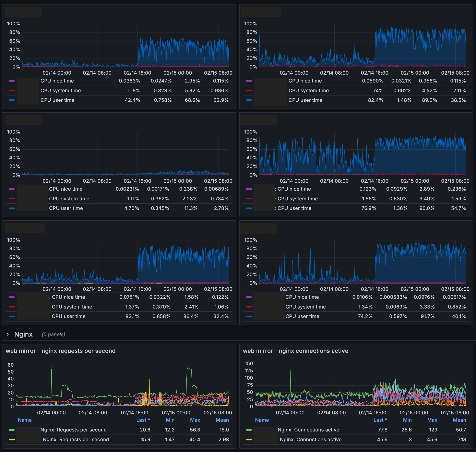Hide the CPU system time series in bottom-left panel
The height and width of the screenshot is (452, 476).
(x=72, y=307)
